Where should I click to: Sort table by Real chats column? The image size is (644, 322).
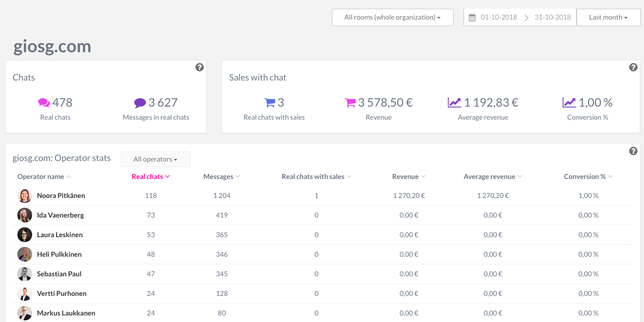click(151, 177)
